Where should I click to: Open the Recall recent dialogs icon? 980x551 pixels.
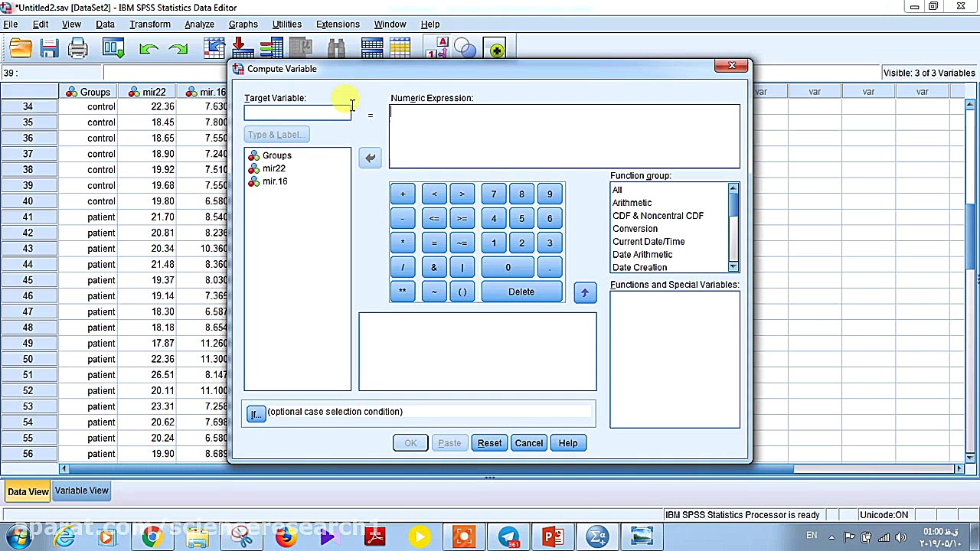point(113,50)
